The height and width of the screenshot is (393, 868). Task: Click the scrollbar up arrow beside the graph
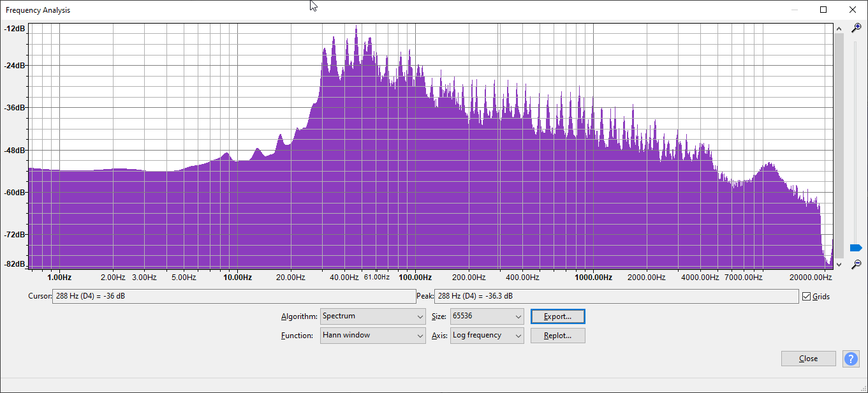[839, 28]
